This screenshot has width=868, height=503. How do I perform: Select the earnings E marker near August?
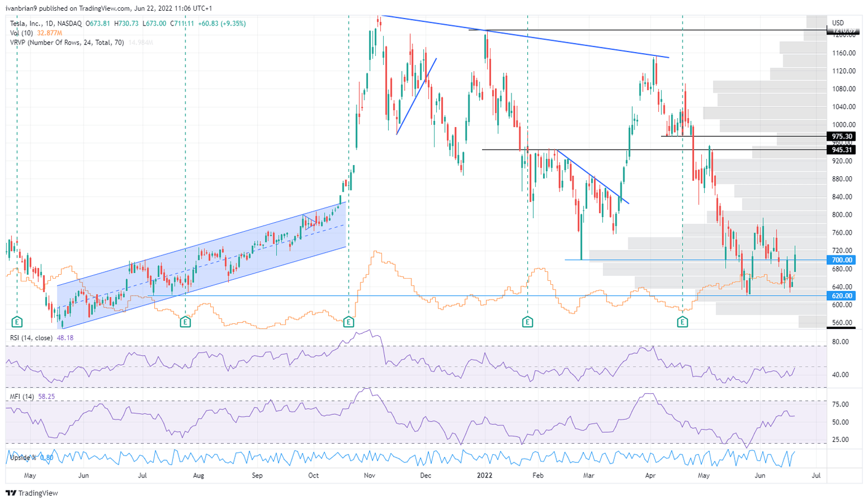pyautogui.click(x=184, y=322)
